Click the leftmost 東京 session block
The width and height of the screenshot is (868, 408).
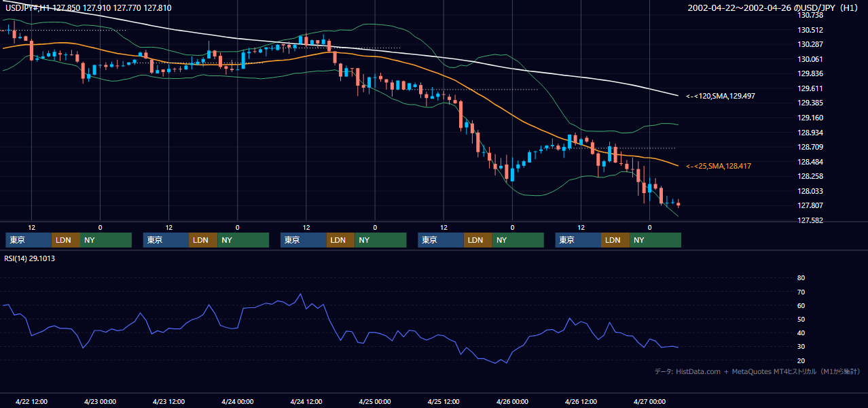(29, 240)
